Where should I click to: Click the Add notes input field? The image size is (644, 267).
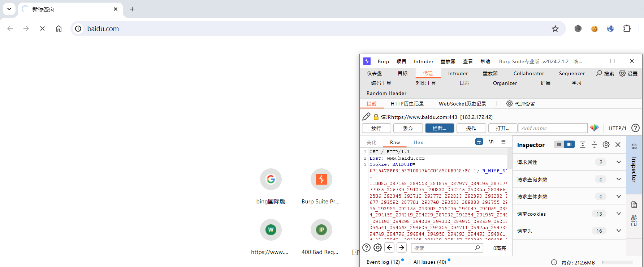[x=553, y=128]
